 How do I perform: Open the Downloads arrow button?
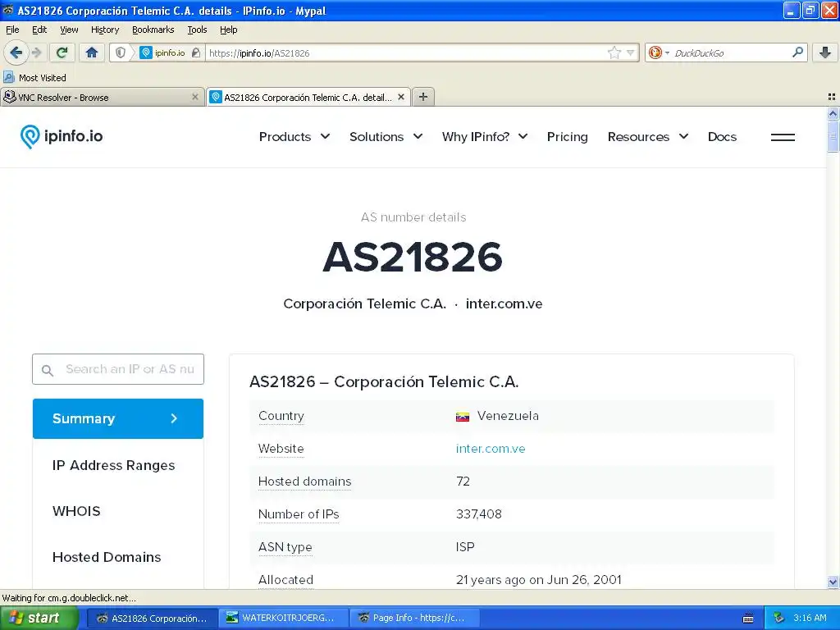coord(825,52)
